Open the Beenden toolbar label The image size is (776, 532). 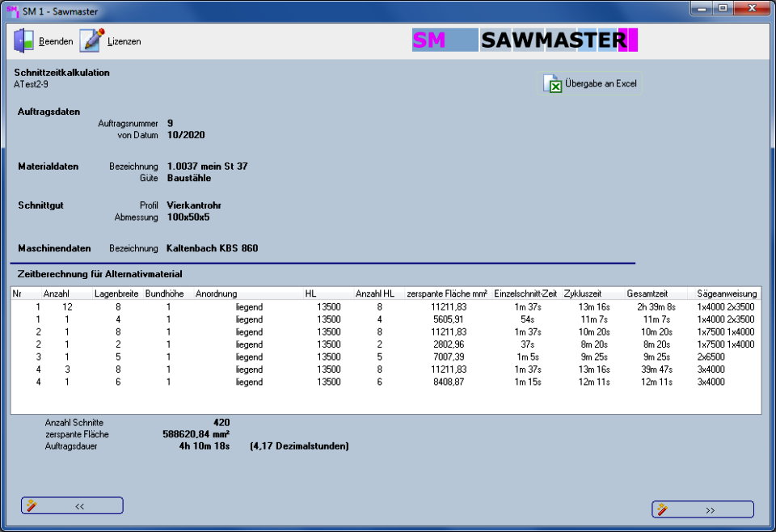pyautogui.click(x=56, y=41)
